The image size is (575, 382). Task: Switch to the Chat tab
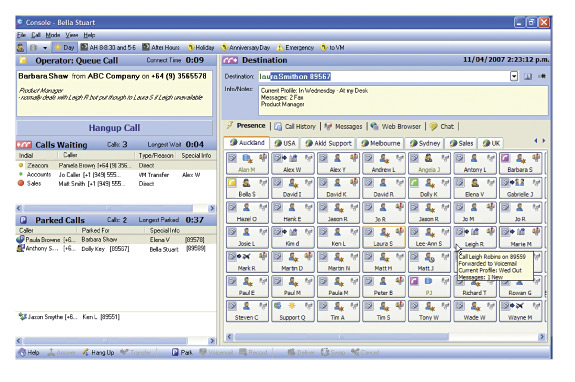coord(442,126)
